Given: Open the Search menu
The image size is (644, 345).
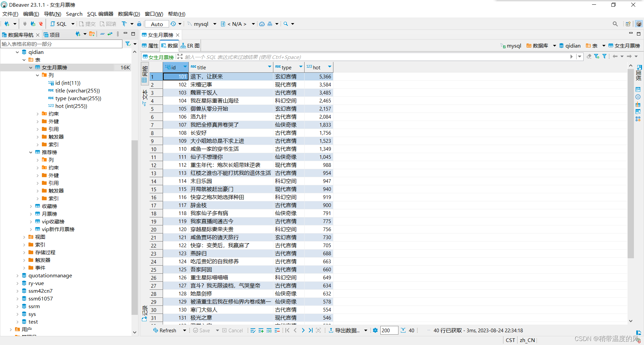Looking at the screenshot, I should 74,14.
